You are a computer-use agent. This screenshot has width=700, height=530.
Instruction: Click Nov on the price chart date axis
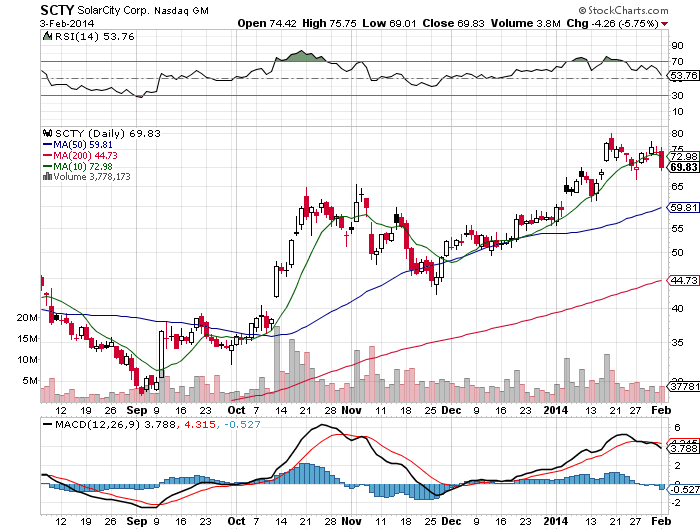point(351,410)
